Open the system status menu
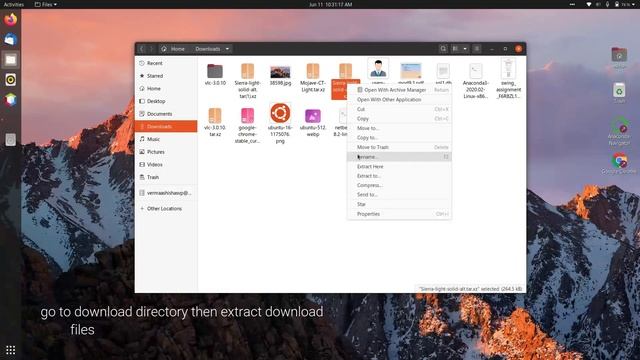This screenshot has height=360, width=640. (611, 4)
